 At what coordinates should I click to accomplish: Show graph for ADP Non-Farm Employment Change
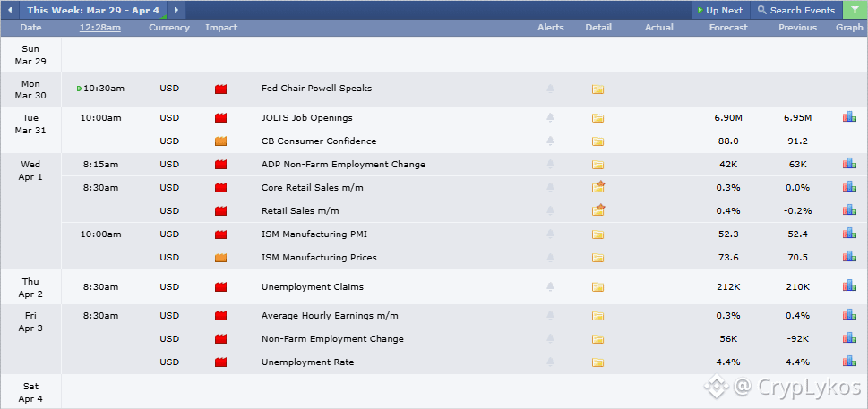pos(850,163)
